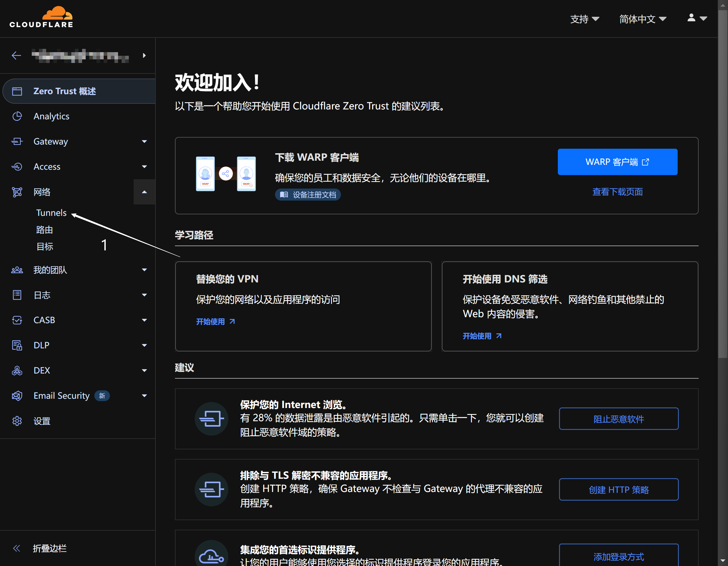This screenshot has width=728, height=566.
Task: Click the 日志 log document icon
Action: click(17, 295)
